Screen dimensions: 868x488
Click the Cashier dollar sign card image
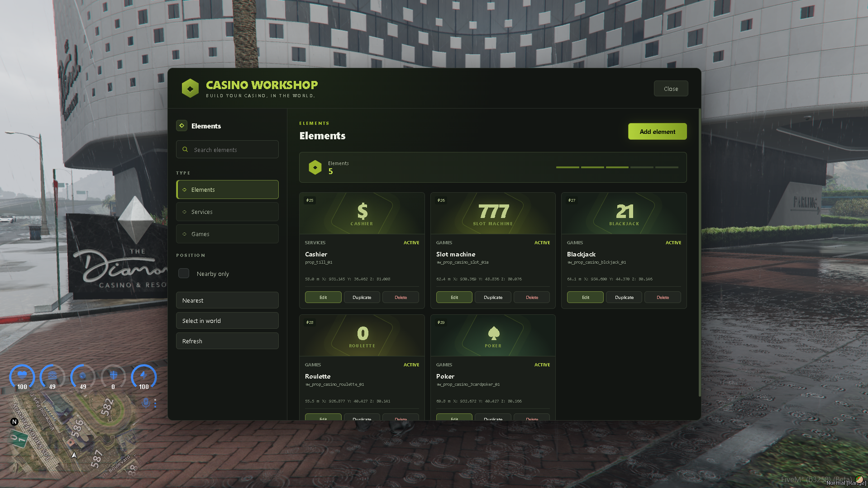362,213
